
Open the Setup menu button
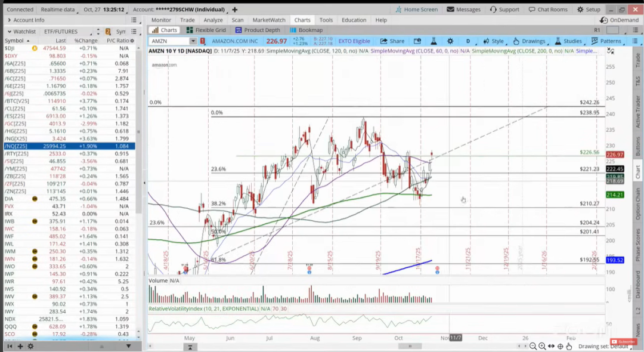[589, 10]
